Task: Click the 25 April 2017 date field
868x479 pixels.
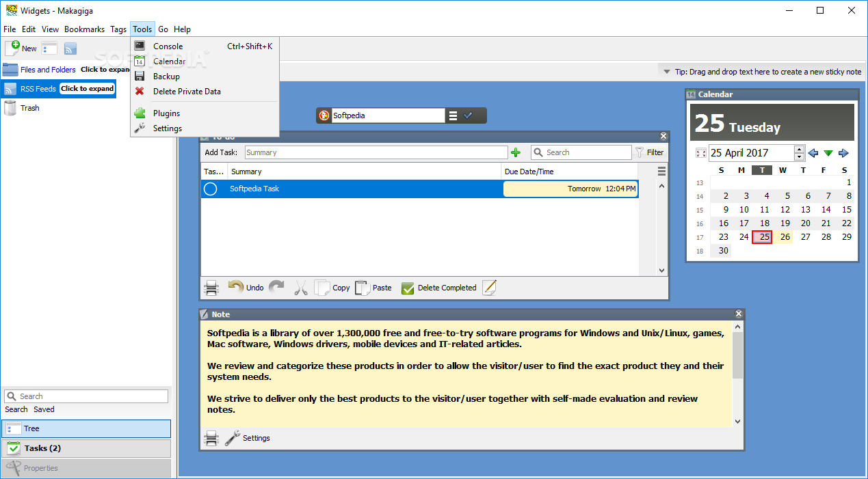Action: 751,153
